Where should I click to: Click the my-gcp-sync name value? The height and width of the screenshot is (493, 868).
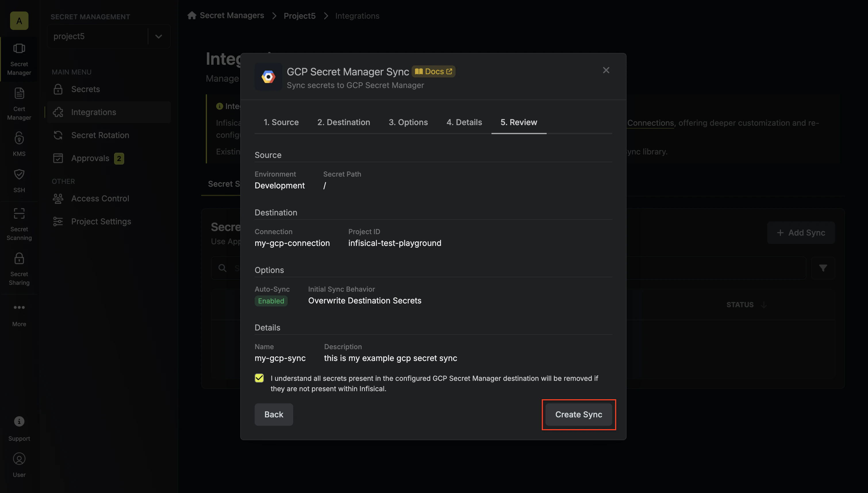click(x=280, y=358)
